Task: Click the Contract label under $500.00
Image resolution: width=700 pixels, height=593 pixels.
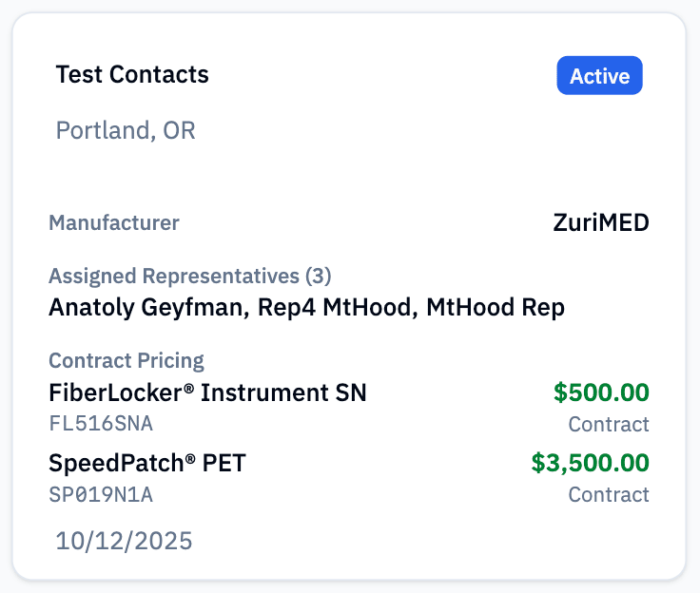Action: coord(609,424)
